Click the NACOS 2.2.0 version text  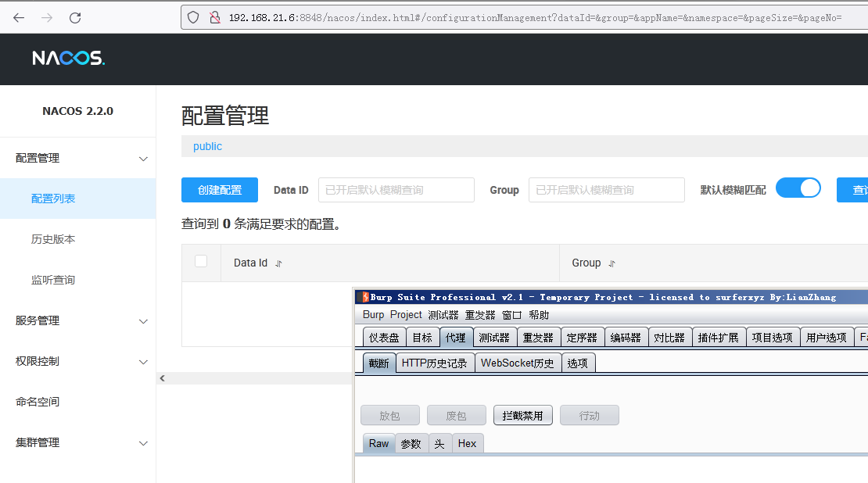coord(78,111)
